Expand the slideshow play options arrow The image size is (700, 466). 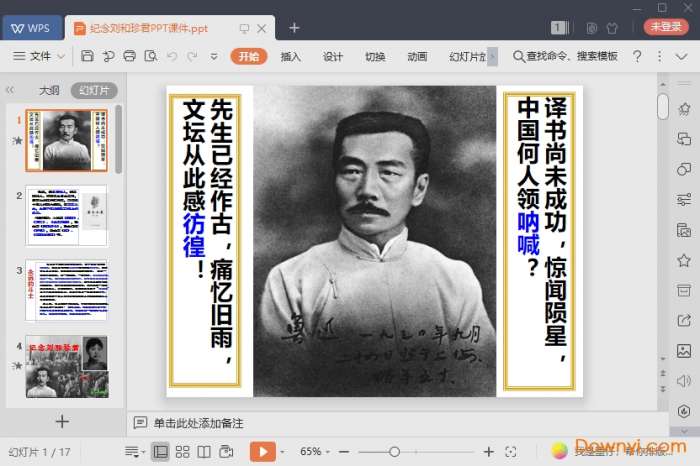[x=282, y=452]
